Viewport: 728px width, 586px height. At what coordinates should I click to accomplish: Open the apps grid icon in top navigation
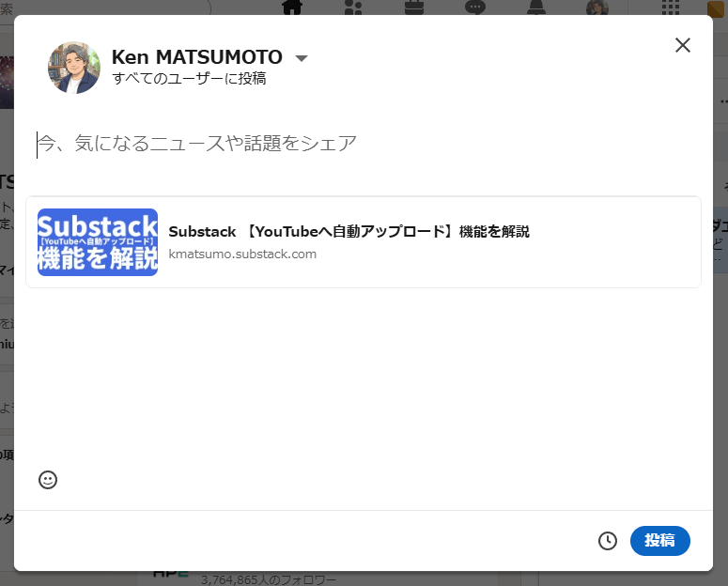point(671,7)
